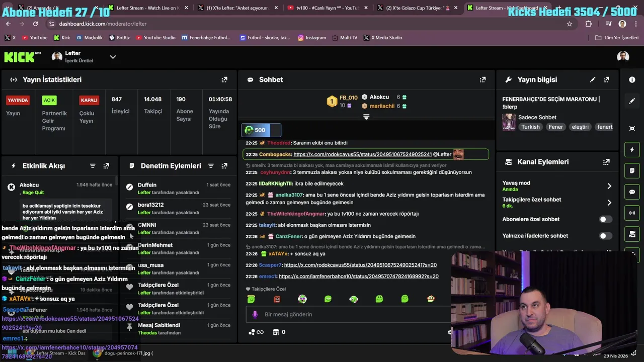Click Duffein in Denetim Eylemleri
Screen dimensions: 644x362
pos(147,185)
